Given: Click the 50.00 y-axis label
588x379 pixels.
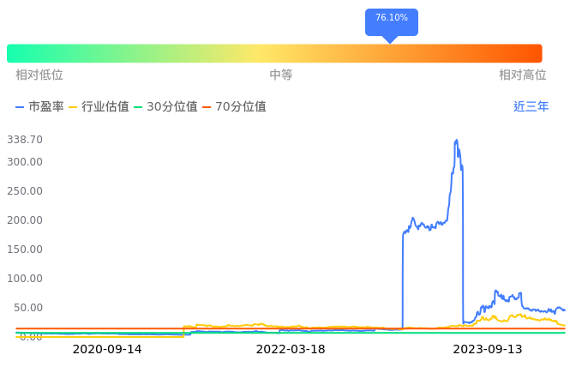Looking at the screenshot, I should (27, 308).
